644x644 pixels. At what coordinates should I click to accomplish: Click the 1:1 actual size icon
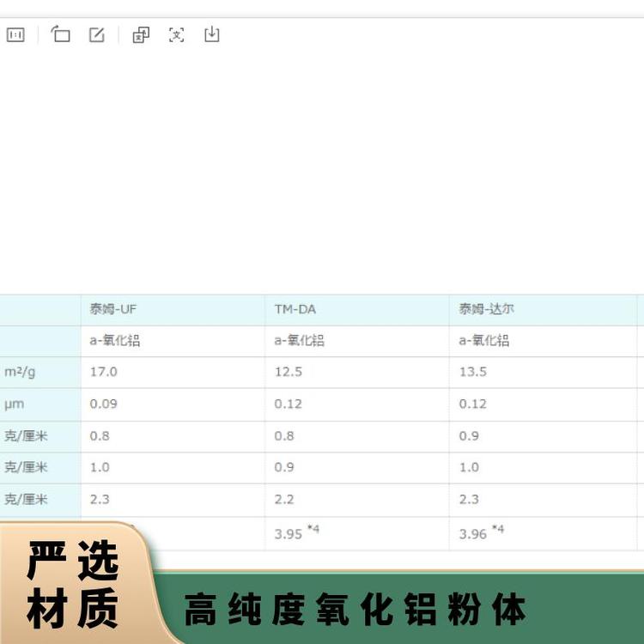(15, 35)
